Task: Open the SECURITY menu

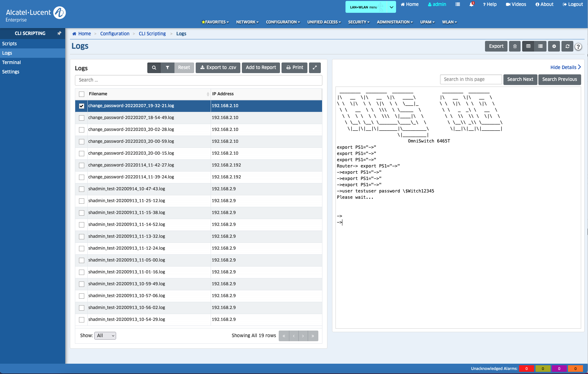Action: pos(359,22)
